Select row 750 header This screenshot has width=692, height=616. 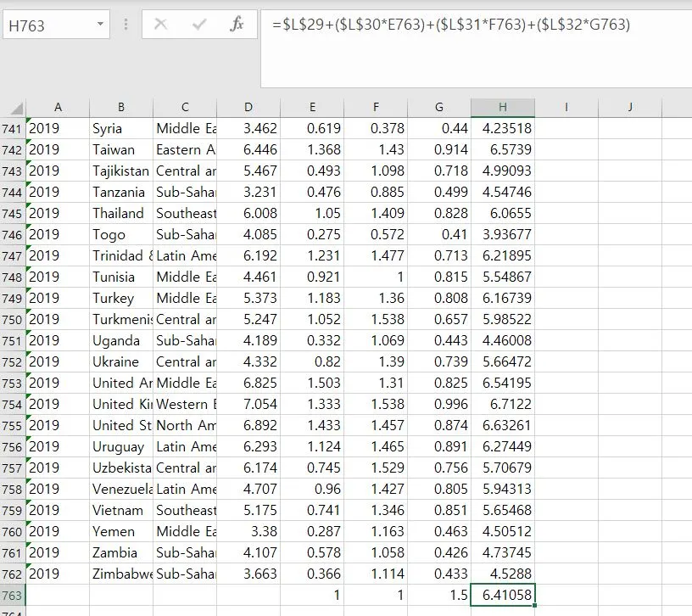[x=13, y=319]
